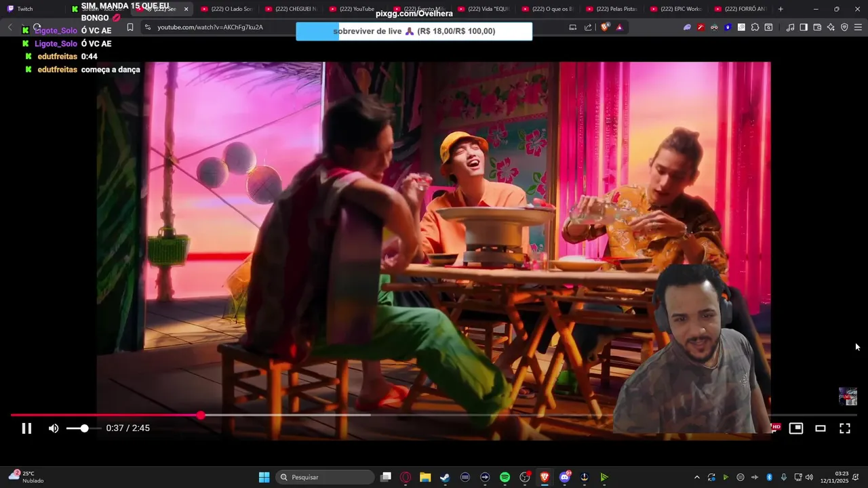Close the active YouTube tab
Viewport: 868px width, 488px height.
pos(186,9)
